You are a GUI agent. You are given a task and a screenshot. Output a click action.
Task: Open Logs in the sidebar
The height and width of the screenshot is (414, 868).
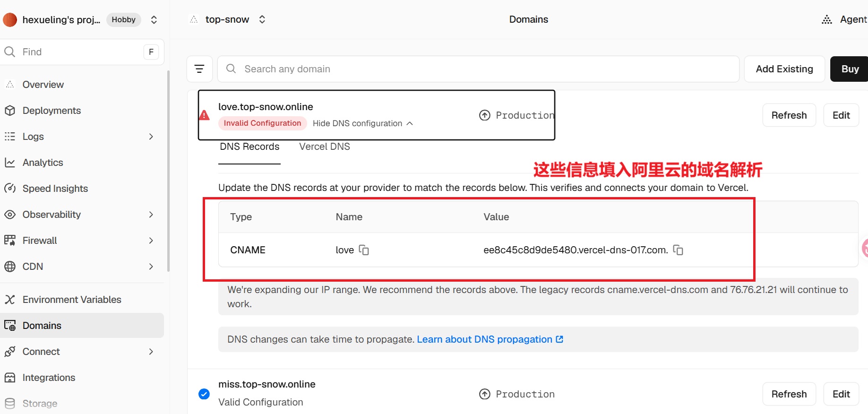33,137
